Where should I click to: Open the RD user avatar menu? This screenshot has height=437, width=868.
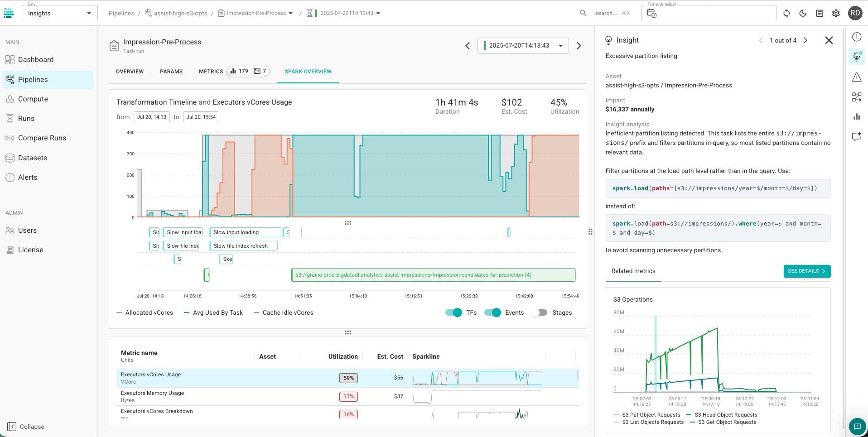pos(855,13)
